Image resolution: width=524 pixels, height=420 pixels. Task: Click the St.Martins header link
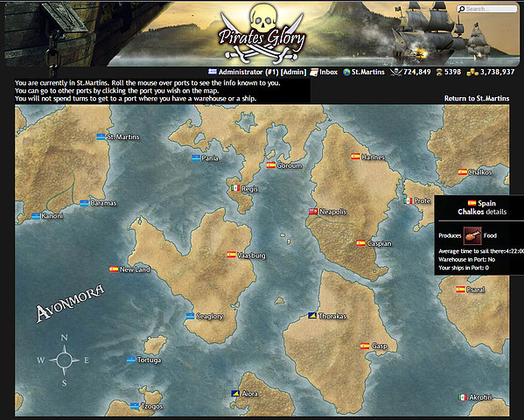click(x=368, y=72)
